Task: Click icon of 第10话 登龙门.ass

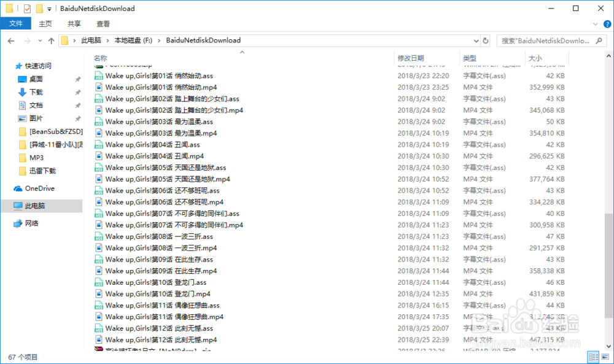Action: click(99, 282)
